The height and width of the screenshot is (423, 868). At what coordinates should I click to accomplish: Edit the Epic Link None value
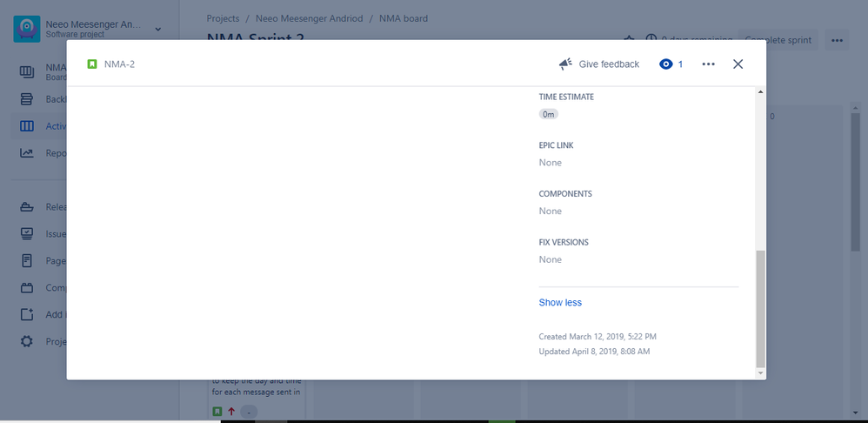(x=551, y=162)
